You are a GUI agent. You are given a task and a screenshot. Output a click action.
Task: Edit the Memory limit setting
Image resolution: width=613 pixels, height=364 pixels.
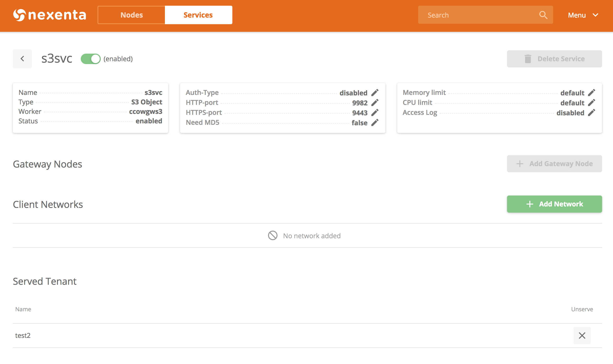pyautogui.click(x=591, y=93)
